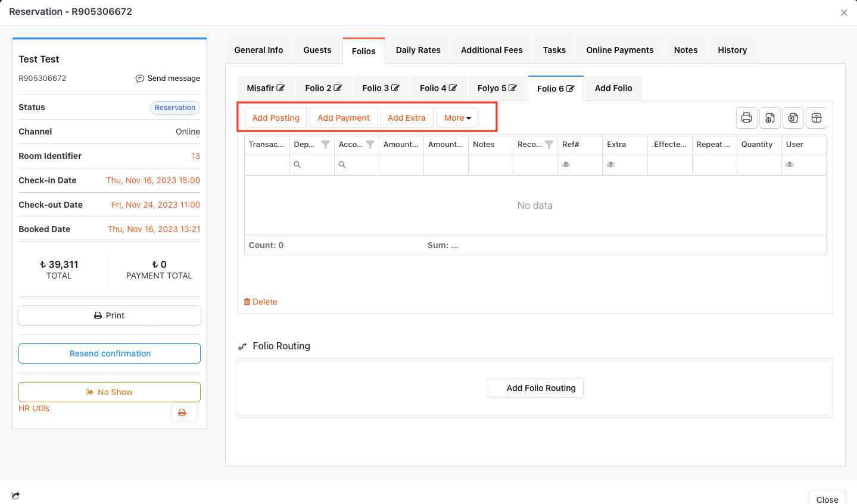Click the edit icon on Misafir tab
The width and height of the screenshot is (857, 504).
(281, 88)
